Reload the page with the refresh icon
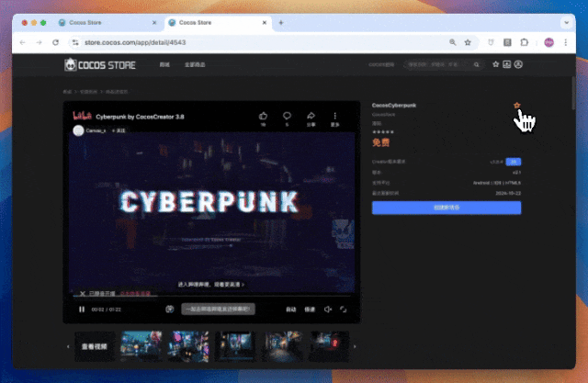This screenshot has width=588, height=383. (x=55, y=42)
